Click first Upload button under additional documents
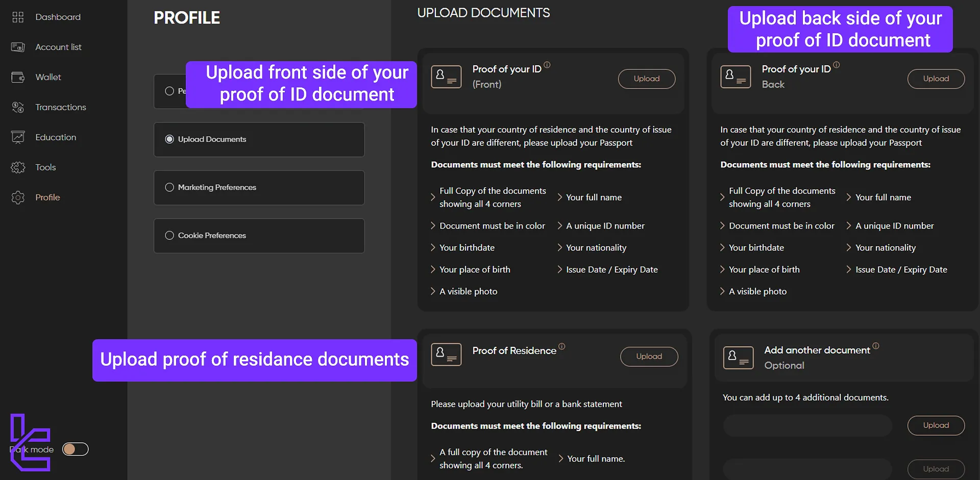Screen dimensions: 980x480 (936, 425)
